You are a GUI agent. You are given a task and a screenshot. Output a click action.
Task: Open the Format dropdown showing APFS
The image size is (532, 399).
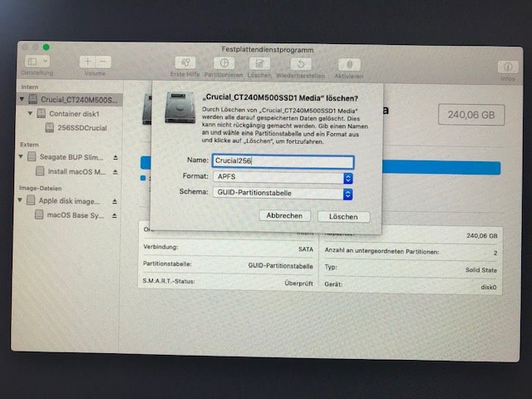click(283, 177)
